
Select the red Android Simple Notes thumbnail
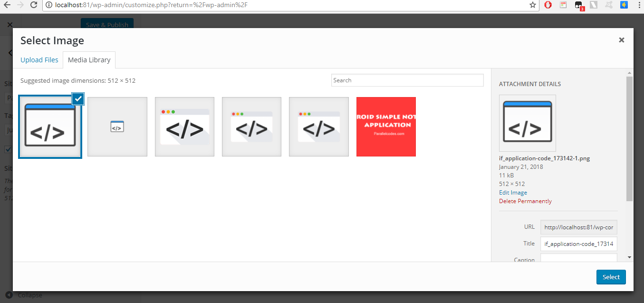coord(386,127)
